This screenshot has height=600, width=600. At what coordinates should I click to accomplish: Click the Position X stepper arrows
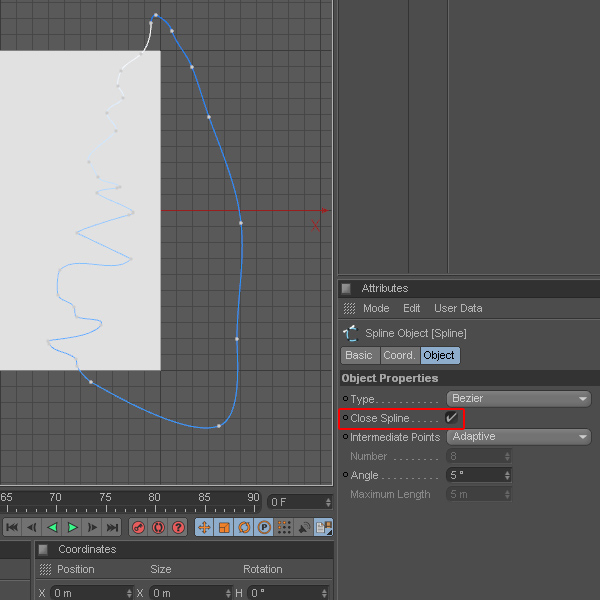click(x=129, y=593)
